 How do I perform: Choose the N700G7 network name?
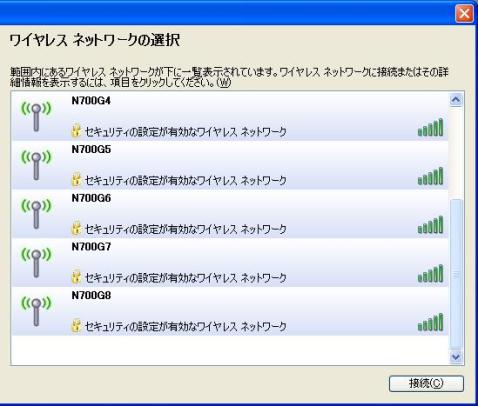pos(91,247)
